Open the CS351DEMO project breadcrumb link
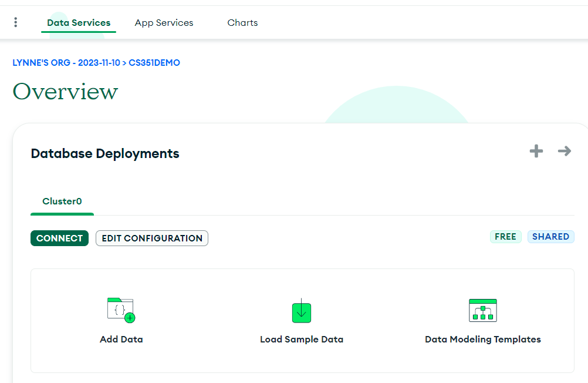The height and width of the screenshot is (383, 588). (154, 63)
